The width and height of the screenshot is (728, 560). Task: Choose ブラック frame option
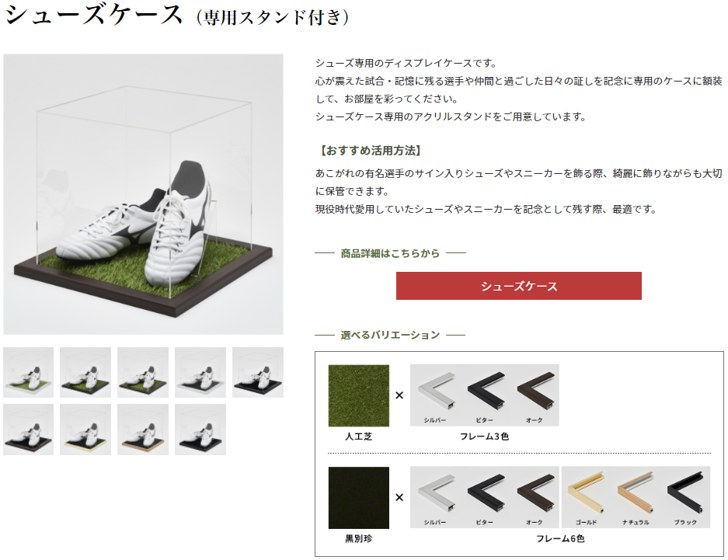click(x=686, y=497)
